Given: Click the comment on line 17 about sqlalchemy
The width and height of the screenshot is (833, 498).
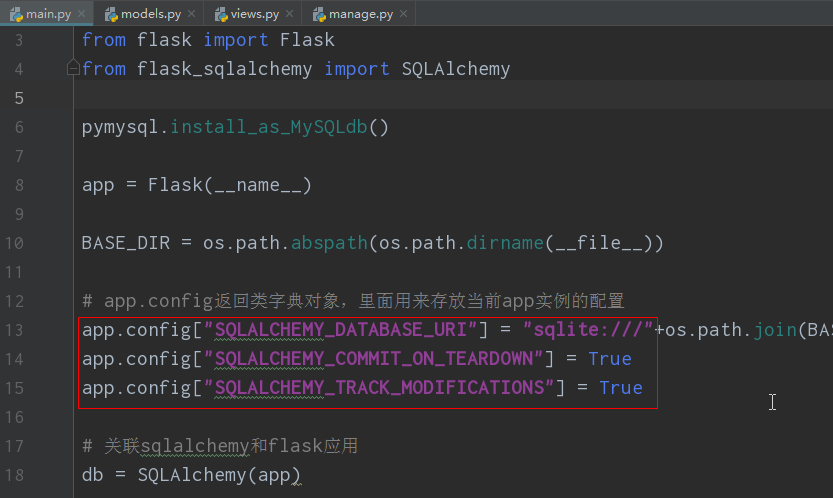Looking at the screenshot, I should point(220,446).
